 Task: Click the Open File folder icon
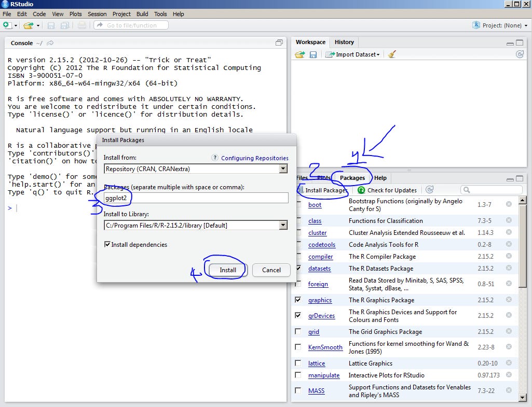coord(29,25)
